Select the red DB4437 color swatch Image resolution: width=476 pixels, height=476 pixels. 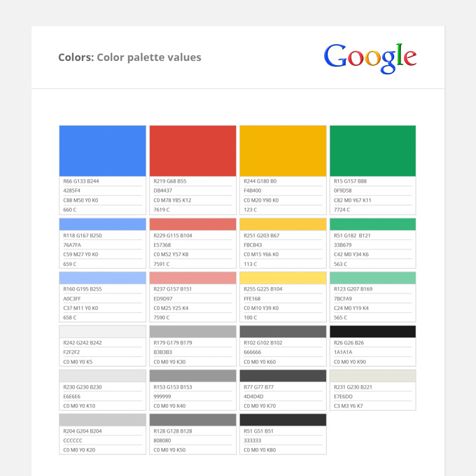(192, 150)
